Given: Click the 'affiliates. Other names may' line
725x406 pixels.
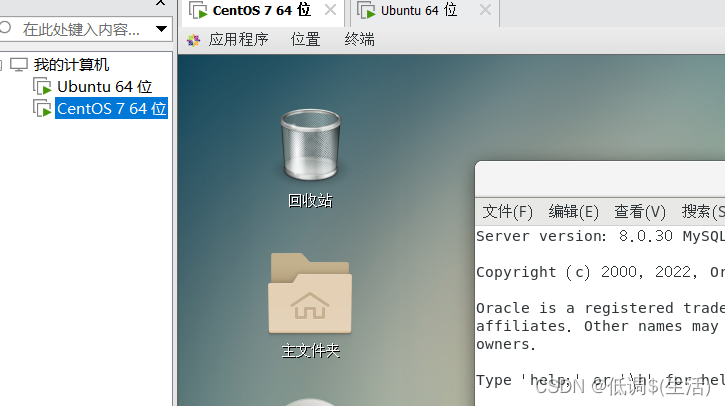Looking at the screenshot, I should [597, 326].
